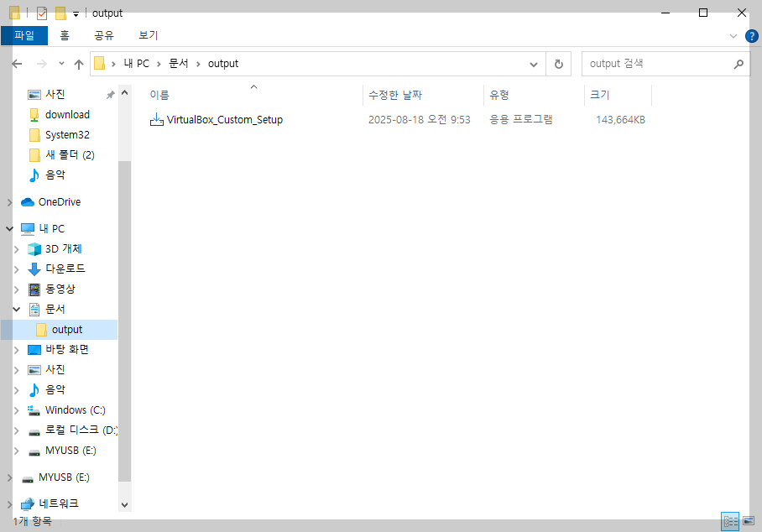Sort by the 크기 column header
The width and height of the screenshot is (762, 532).
tap(600, 95)
